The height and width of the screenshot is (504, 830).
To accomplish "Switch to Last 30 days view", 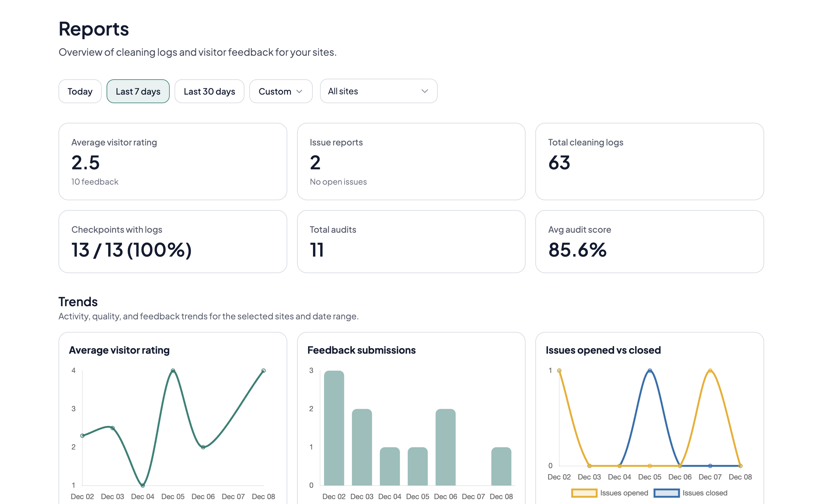I will click(x=209, y=91).
